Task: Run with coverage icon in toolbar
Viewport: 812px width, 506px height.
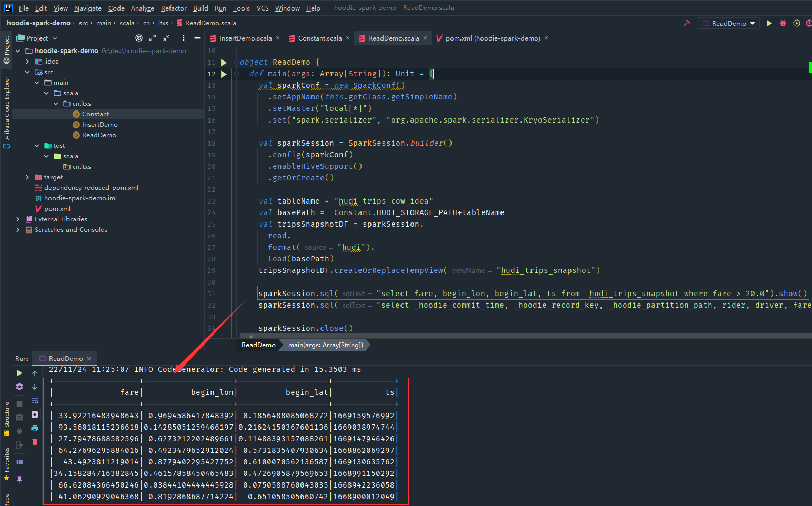Action: tap(797, 23)
